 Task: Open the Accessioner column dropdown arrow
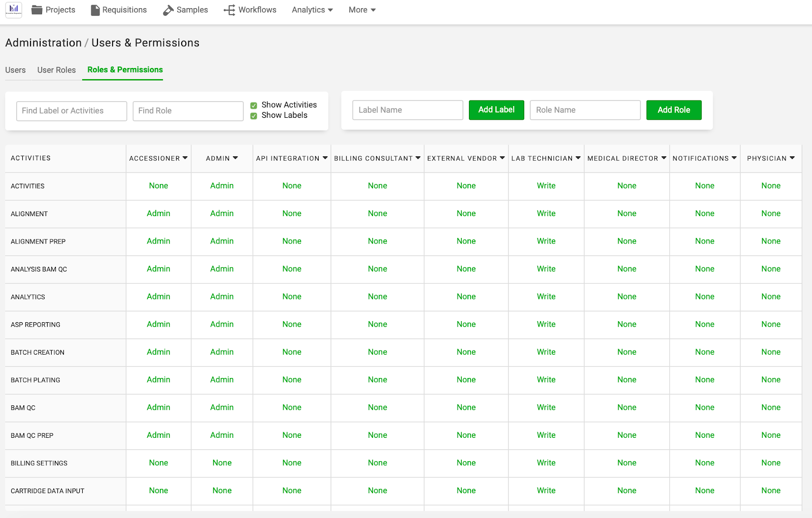tap(186, 158)
